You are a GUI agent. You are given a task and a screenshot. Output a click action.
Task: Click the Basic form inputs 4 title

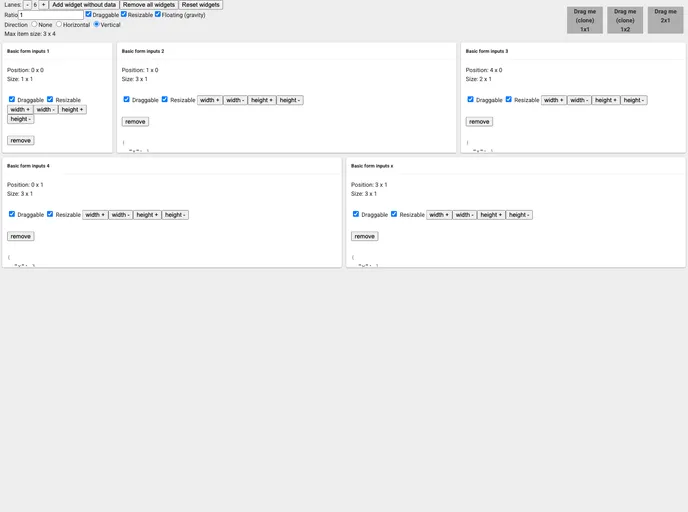point(28,166)
